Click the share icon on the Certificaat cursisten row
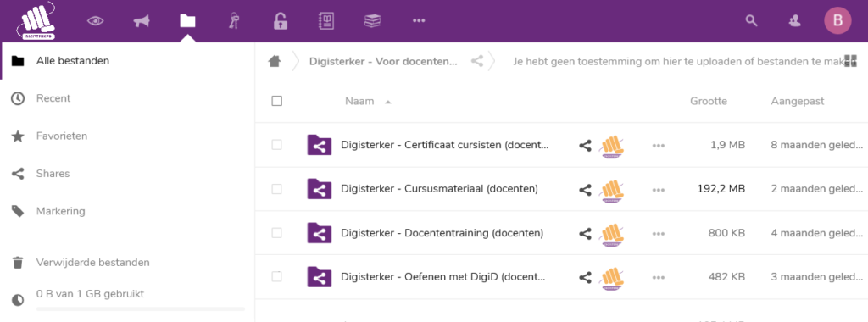Viewport: 868px width, 322px height. coord(585,146)
